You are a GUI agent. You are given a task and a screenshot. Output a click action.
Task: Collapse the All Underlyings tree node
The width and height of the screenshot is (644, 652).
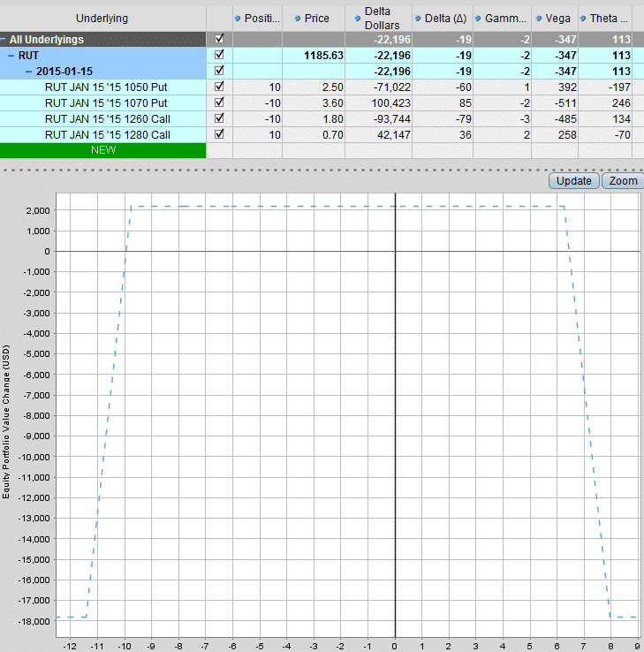click(3, 40)
